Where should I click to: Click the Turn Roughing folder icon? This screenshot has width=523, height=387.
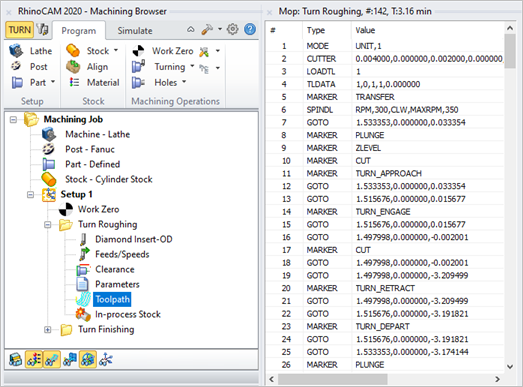pyautogui.click(x=66, y=225)
